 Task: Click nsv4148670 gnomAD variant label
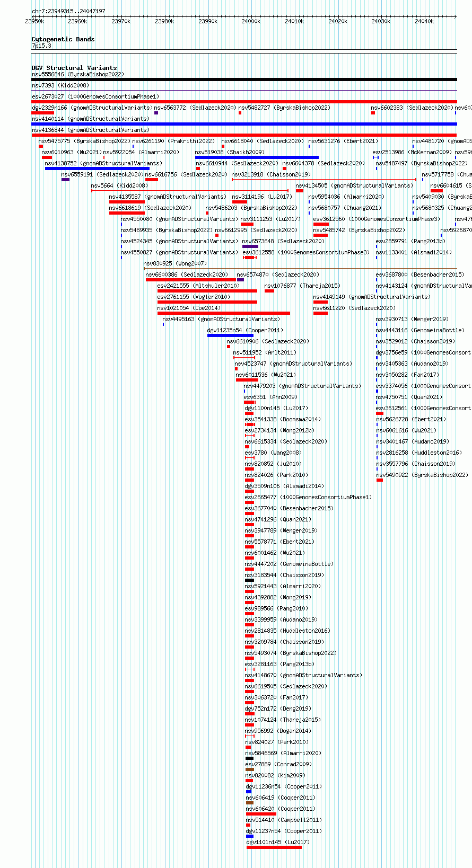(x=304, y=675)
